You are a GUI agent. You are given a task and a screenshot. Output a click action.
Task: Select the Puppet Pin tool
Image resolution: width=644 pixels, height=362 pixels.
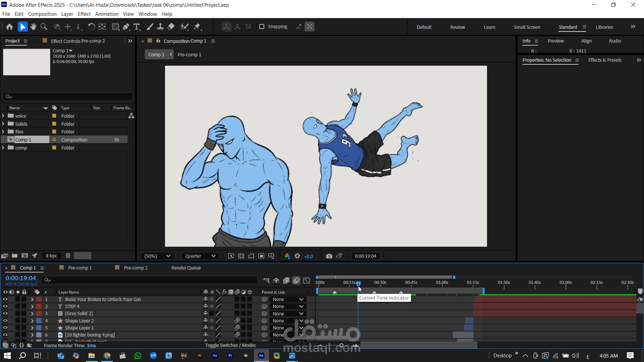click(x=197, y=27)
